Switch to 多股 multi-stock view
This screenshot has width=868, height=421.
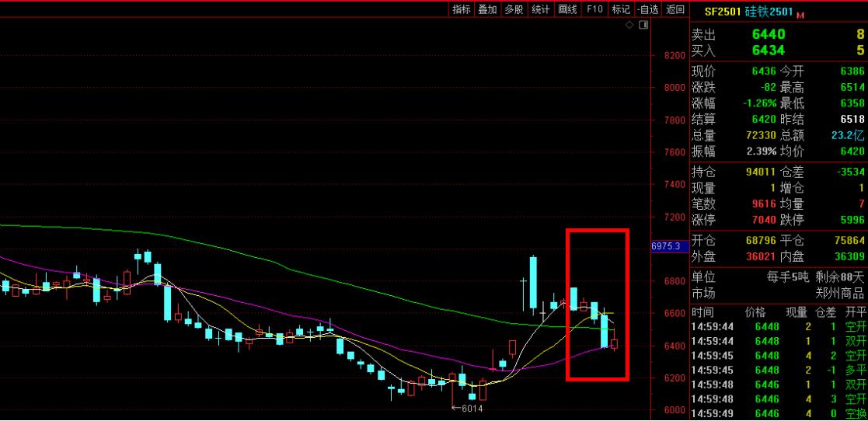coord(514,9)
